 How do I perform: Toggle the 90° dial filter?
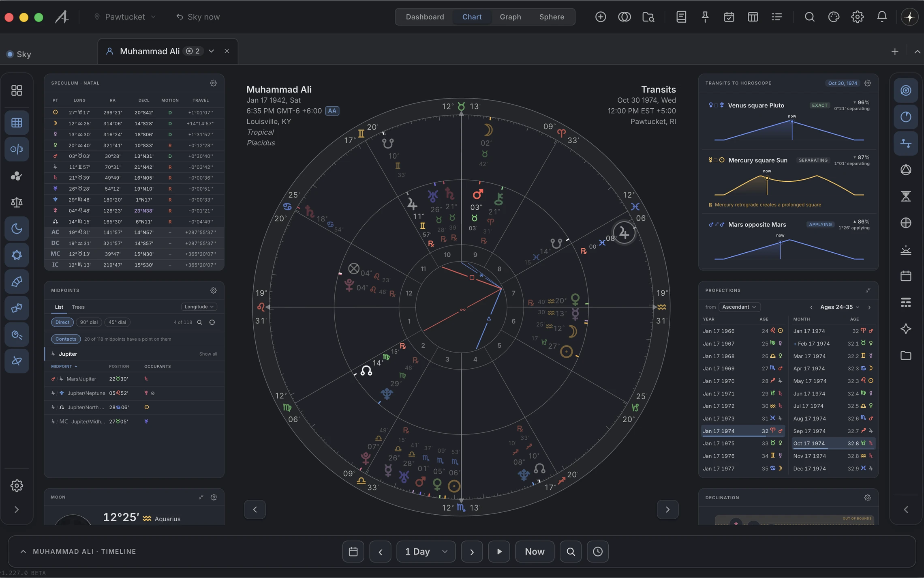[x=89, y=322]
